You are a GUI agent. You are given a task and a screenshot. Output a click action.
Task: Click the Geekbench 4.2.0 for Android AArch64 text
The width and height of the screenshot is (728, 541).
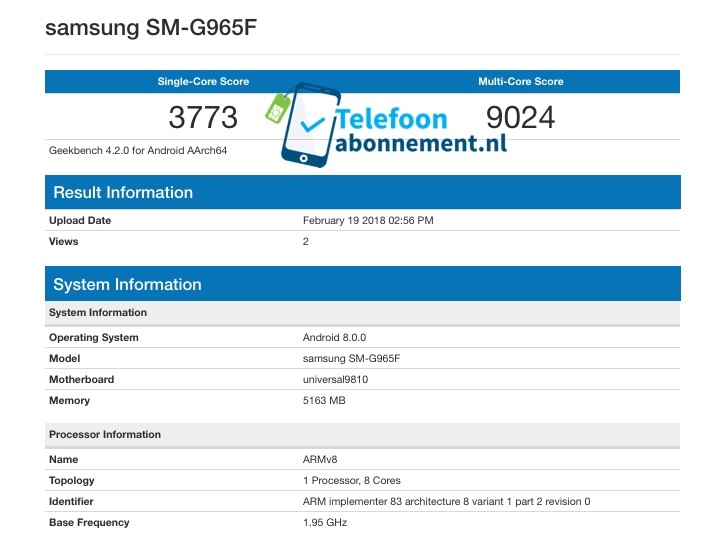(152, 152)
